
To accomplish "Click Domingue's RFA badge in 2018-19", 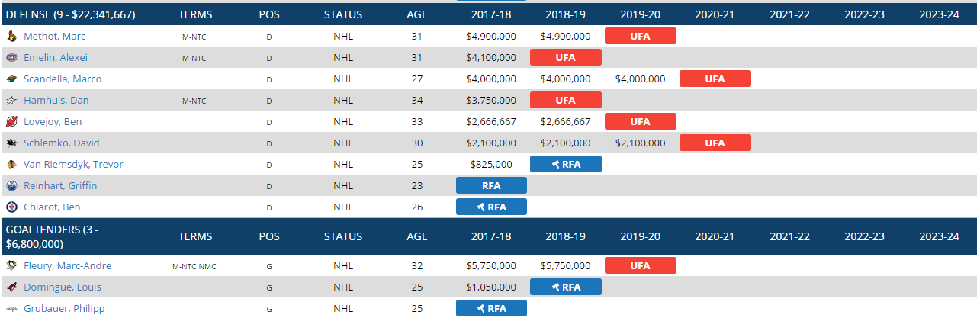I will click(565, 287).
